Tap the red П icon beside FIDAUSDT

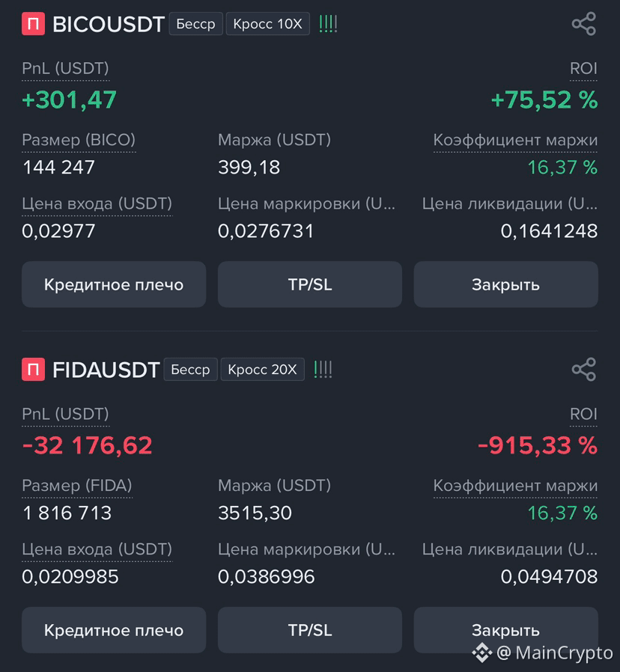[x=34, y=369]
